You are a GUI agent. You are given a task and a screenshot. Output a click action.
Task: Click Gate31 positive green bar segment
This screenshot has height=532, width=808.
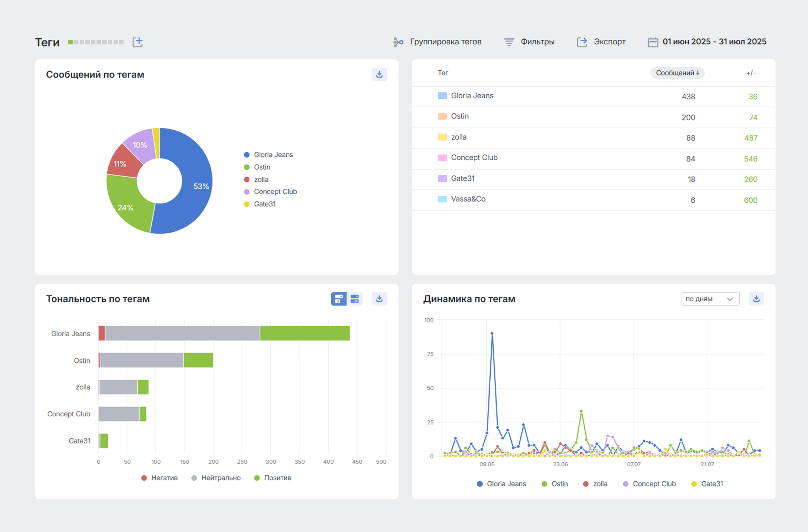pos(104,441)
